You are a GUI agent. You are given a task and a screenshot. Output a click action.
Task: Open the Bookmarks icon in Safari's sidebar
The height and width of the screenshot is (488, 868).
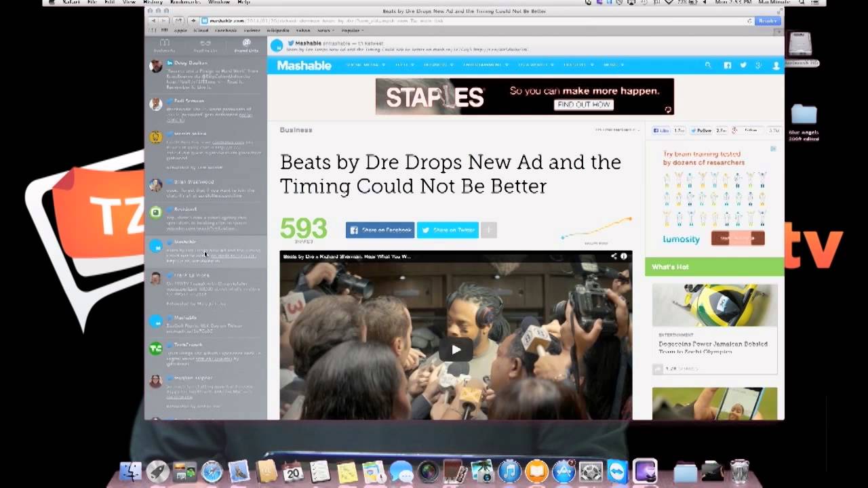164,45
